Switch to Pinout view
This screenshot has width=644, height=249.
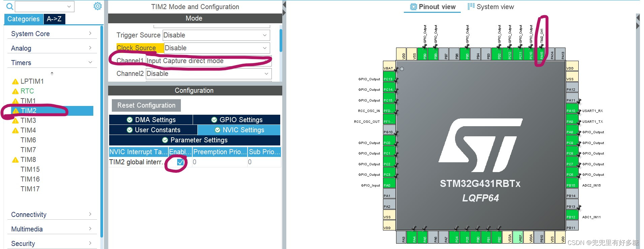(432, 7)
